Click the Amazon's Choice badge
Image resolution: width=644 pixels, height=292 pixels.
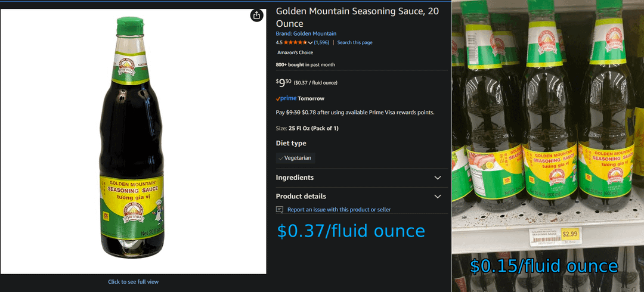[x=295, y=52]
